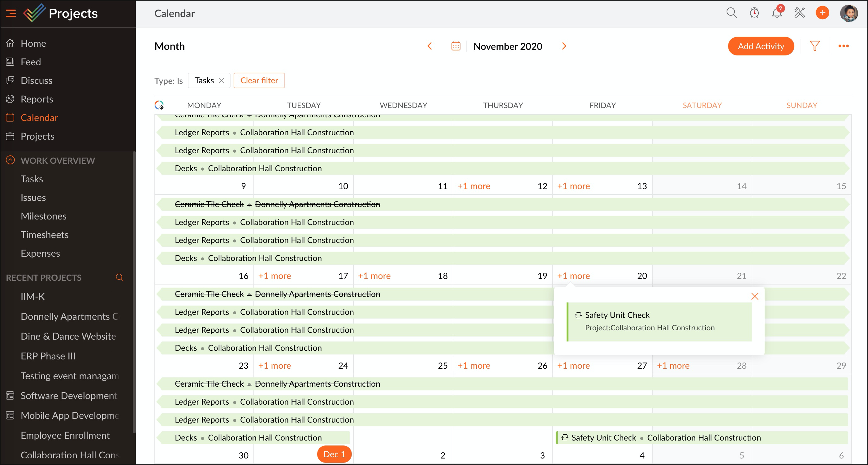The width and height of the screenshot is (868, 465).
Task: Click the calendar settings gear icon
Action: click(159, 105)
